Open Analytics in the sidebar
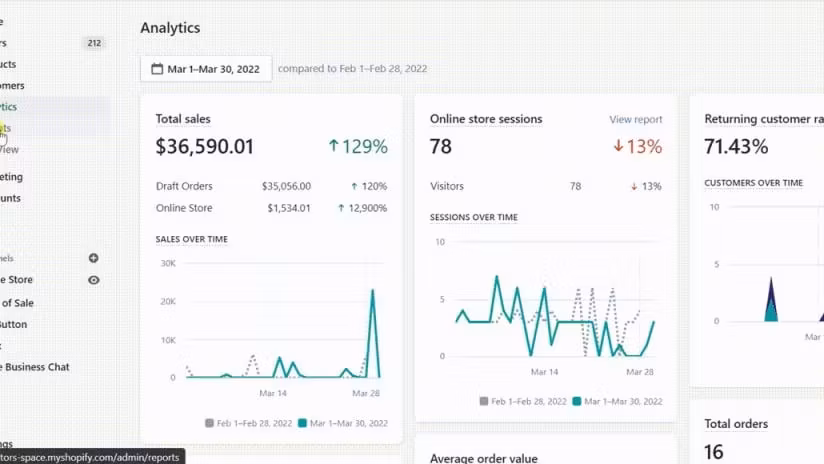Screen dimensions: 824x464 tap(8, 107)
